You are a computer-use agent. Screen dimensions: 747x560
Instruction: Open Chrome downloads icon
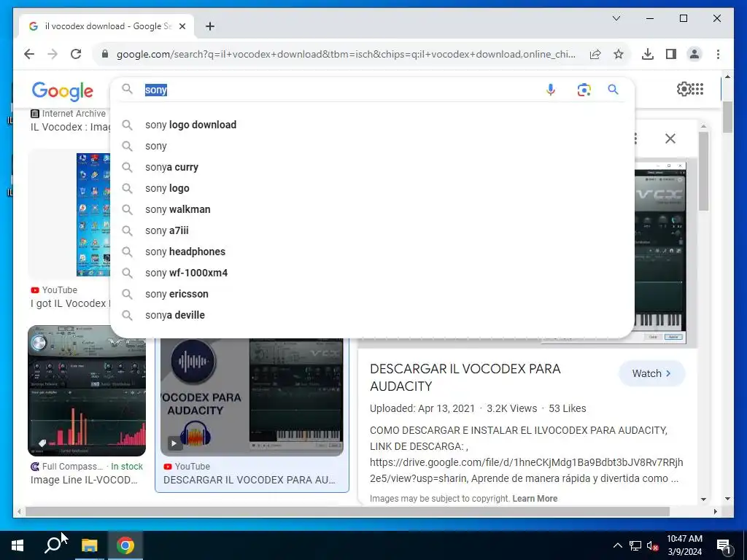[648, 54]
